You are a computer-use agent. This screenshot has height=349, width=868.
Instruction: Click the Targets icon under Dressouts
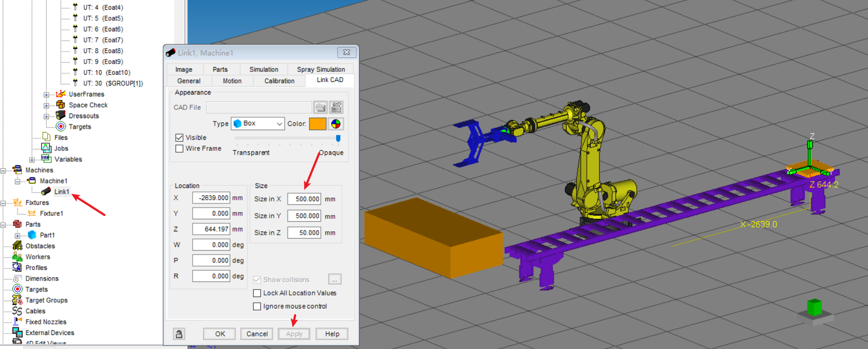61,126
